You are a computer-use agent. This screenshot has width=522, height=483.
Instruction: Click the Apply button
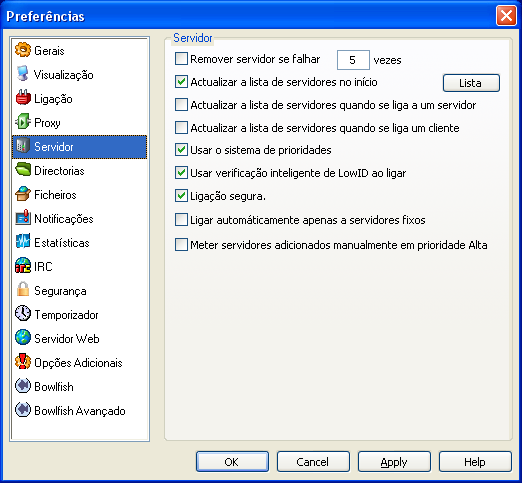coord(394,462)
